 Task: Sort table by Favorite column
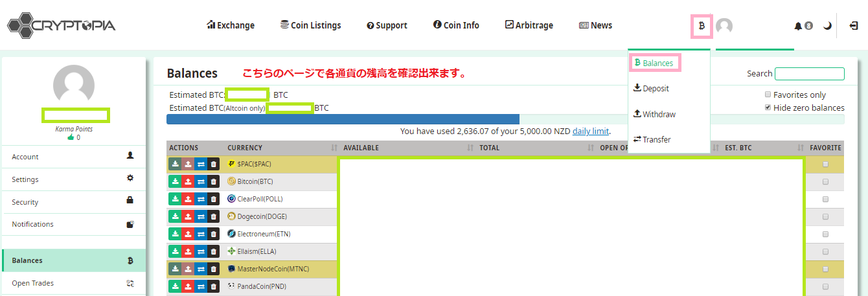pyautogui.click(x=825, y=148)
